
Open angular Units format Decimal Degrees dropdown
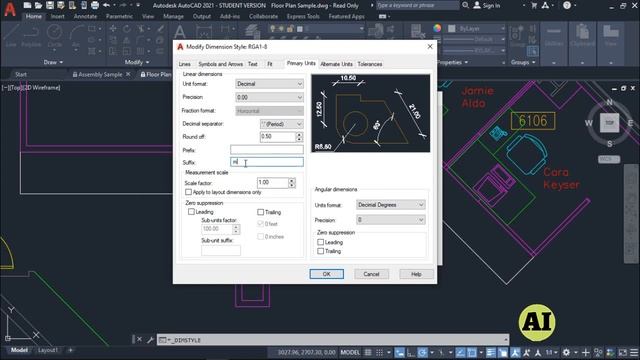tap(391, 205)
